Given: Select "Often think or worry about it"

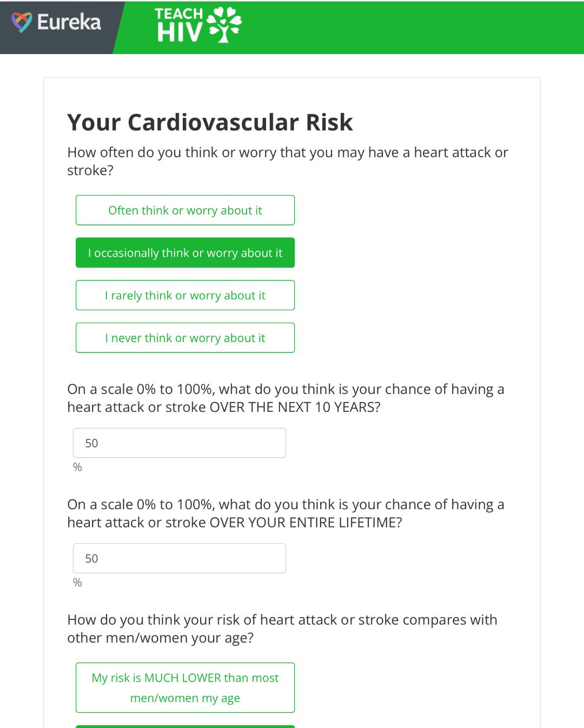Looking at the screenshot, I should (x=185, y=210).
